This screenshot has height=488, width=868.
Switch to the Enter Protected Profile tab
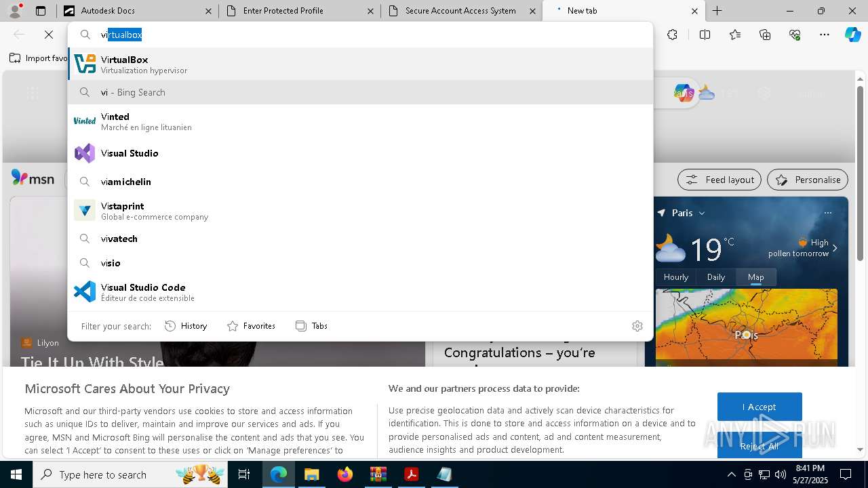[300, 11]
